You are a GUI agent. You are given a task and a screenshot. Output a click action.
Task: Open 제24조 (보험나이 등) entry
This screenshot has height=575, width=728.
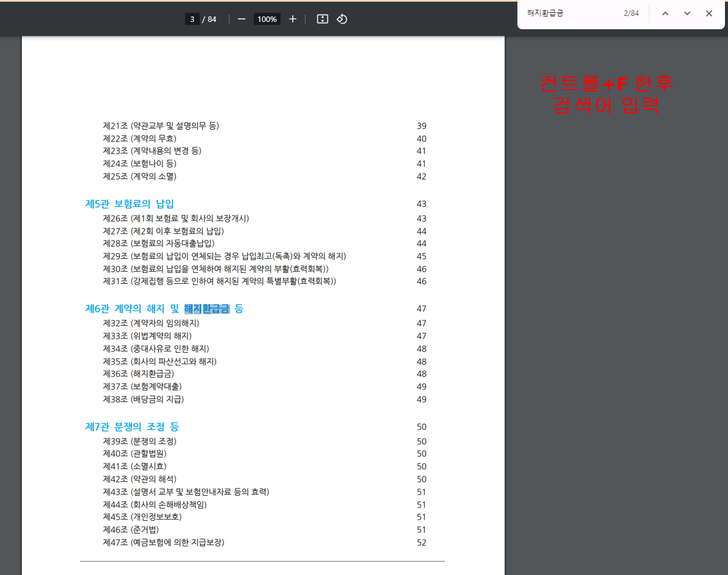click(x=139, y=163)
